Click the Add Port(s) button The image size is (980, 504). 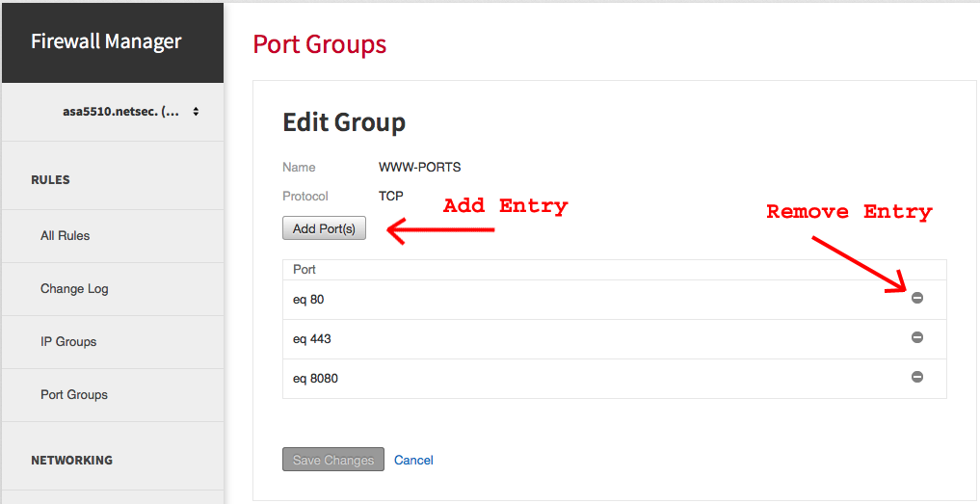(x=324, y=228)
